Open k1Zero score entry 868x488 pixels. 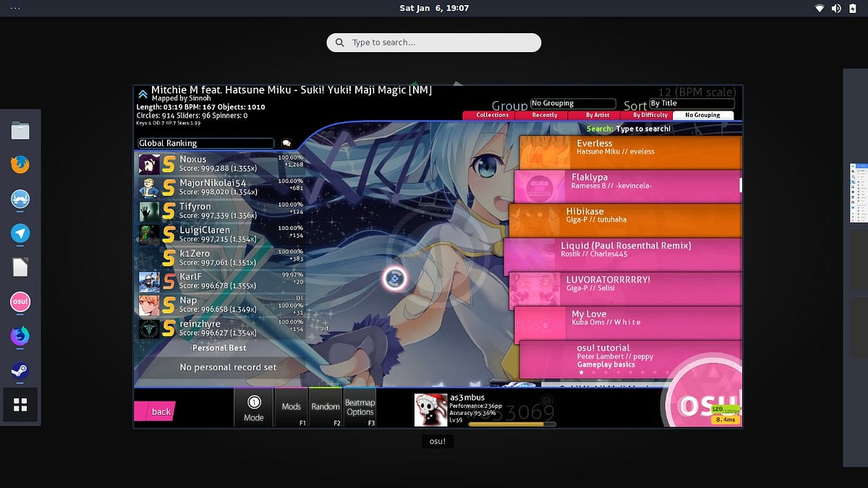pyautogui.click(x=221, y=258)
